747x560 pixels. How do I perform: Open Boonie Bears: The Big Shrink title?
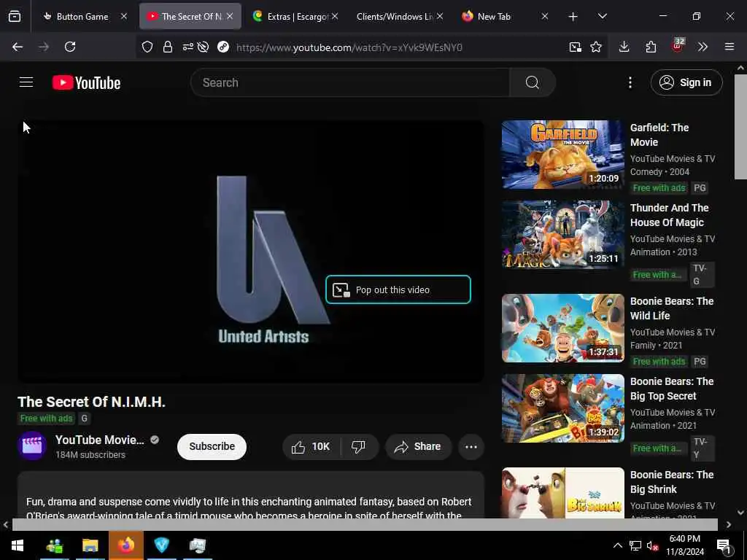[672, 482]
